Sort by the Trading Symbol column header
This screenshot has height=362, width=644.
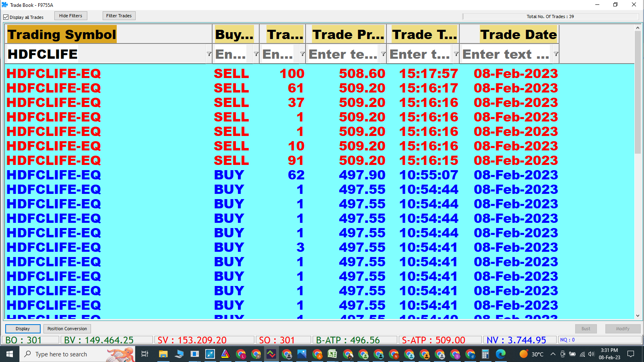click(108, 34)
